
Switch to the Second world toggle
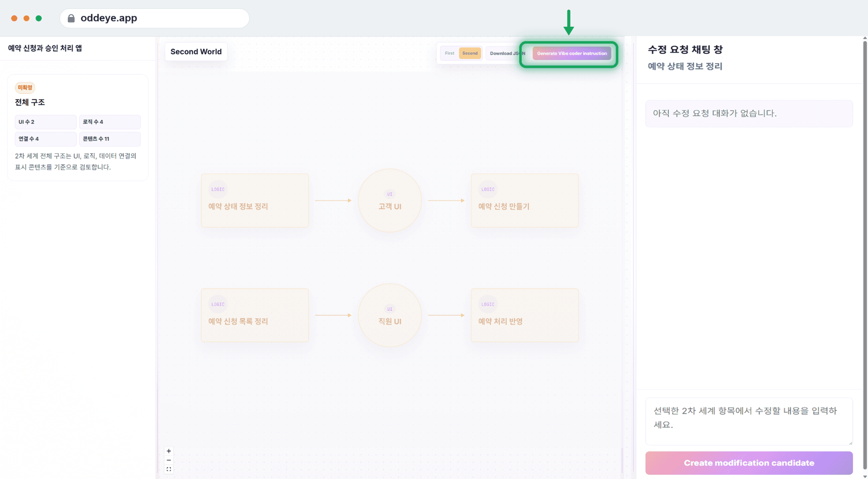click(470, 53)
